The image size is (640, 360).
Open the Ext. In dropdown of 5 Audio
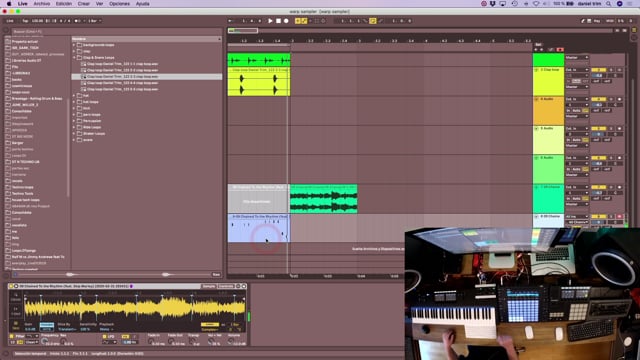point(577,129)
